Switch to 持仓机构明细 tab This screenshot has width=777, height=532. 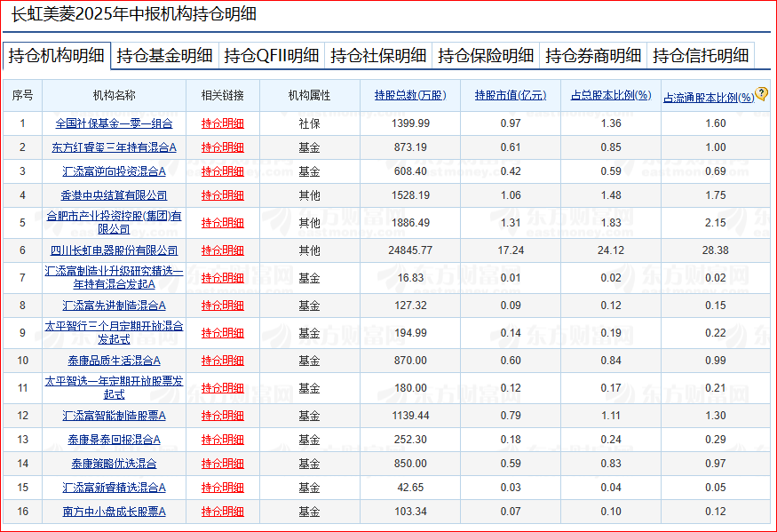pyautogui.click(x=57, y=55)
